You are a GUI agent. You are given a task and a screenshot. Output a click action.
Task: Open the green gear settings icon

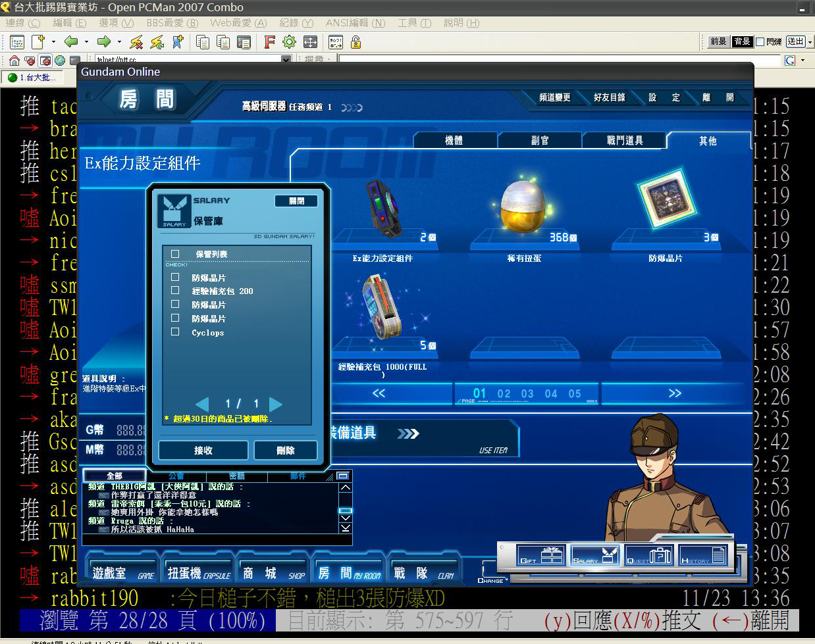pos(289,42)
